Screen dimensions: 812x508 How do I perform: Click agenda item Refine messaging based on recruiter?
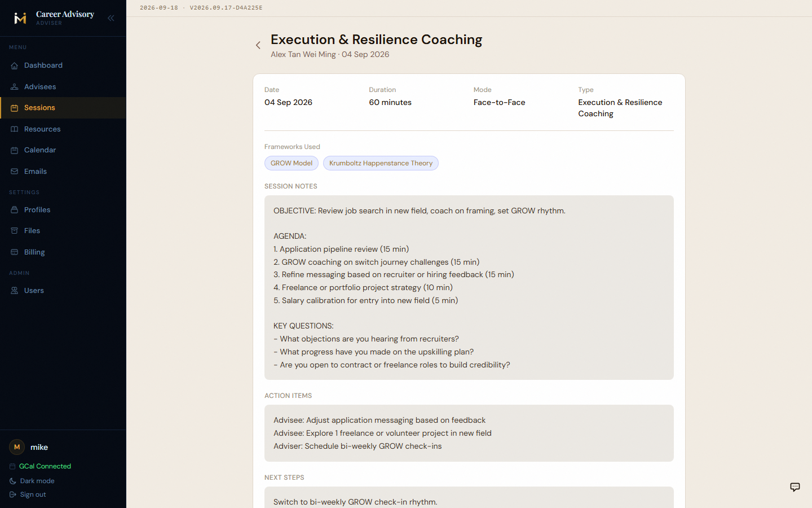click(x=394, y=275)
